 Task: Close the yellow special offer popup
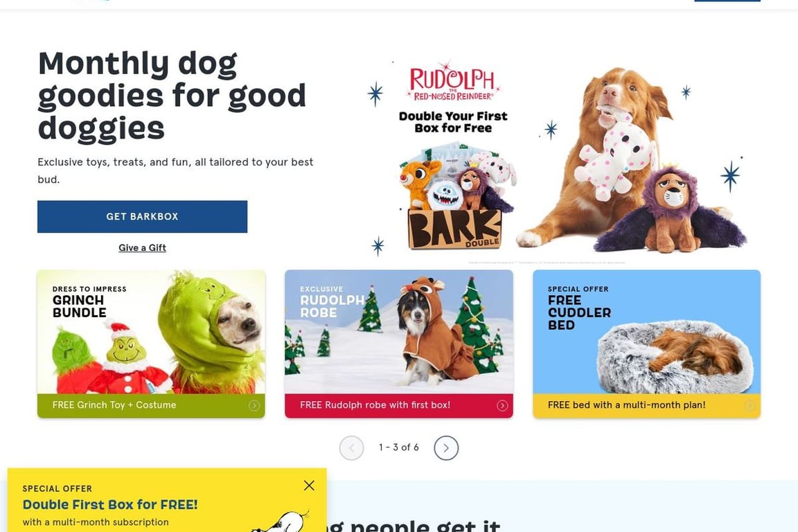(309, 486)
